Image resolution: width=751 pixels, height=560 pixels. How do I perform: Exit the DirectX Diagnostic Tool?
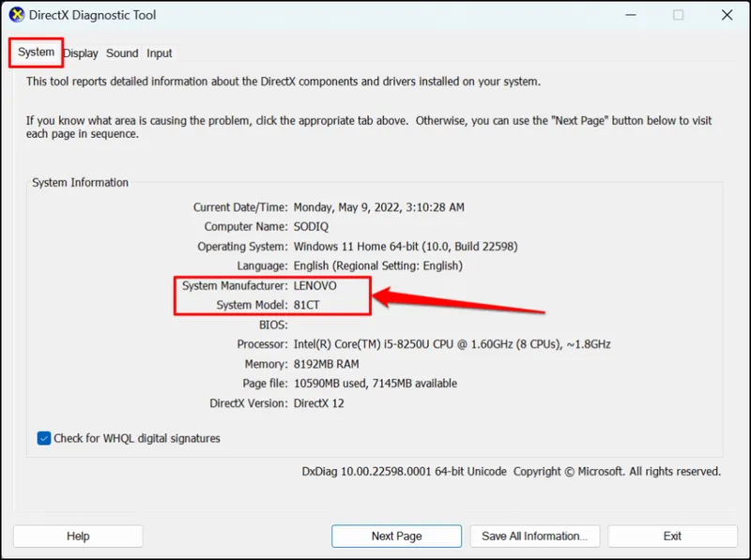(672, 536)
